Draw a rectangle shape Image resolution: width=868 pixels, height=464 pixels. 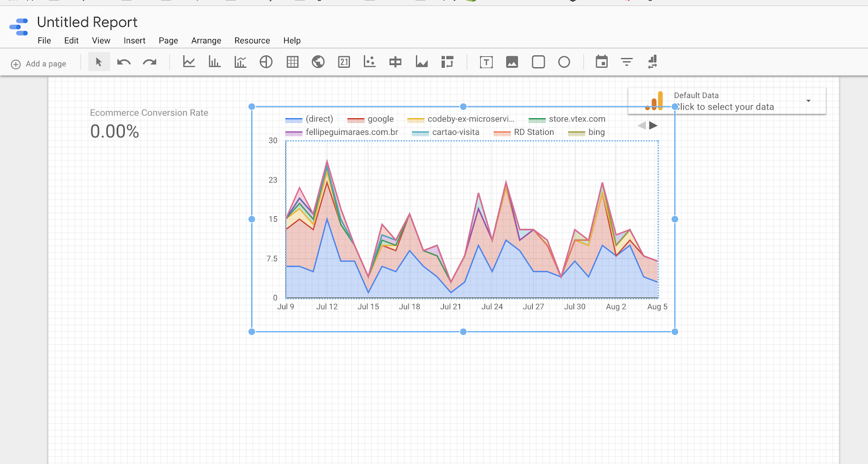tap(538, 62)
